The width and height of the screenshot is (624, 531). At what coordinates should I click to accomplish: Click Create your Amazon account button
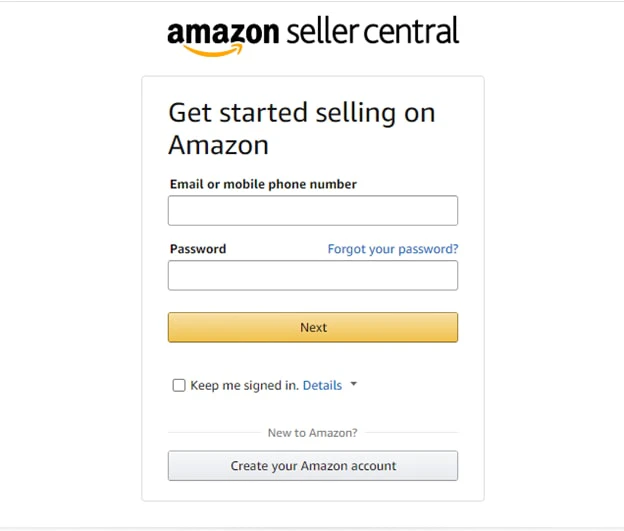(x=313, y=466)
